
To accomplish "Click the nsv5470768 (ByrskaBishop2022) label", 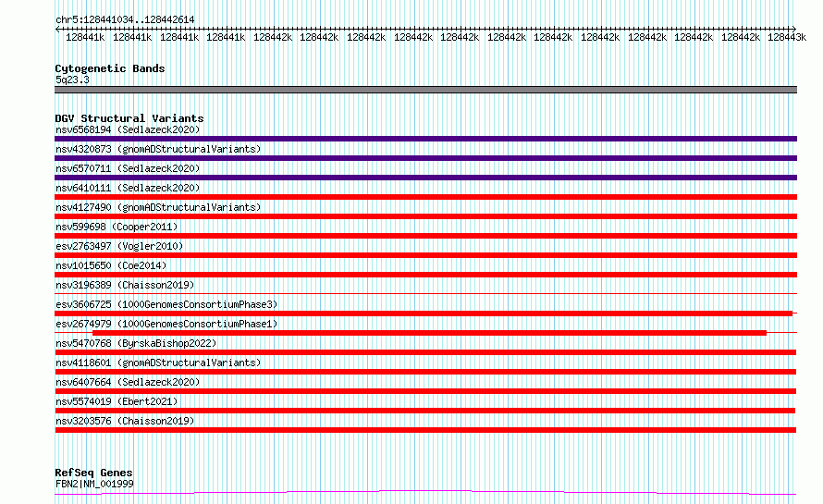I will (x=136, y=343).
